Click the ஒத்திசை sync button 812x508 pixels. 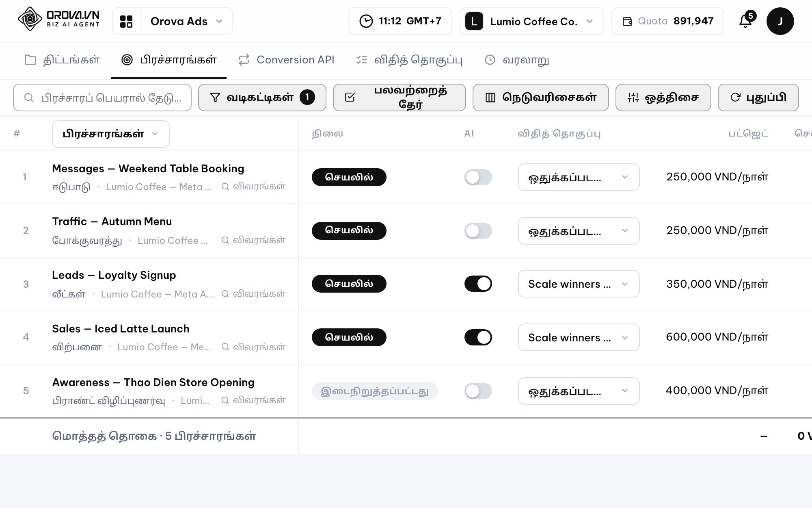click(663, 98)
